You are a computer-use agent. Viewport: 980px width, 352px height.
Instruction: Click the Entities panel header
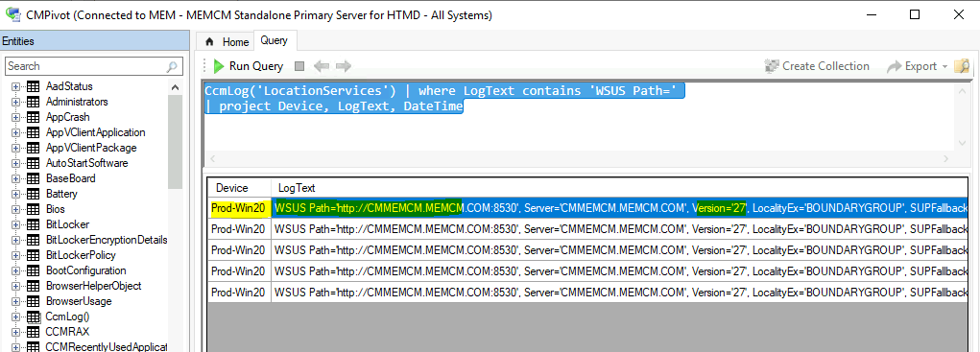[x=95, y=41]
